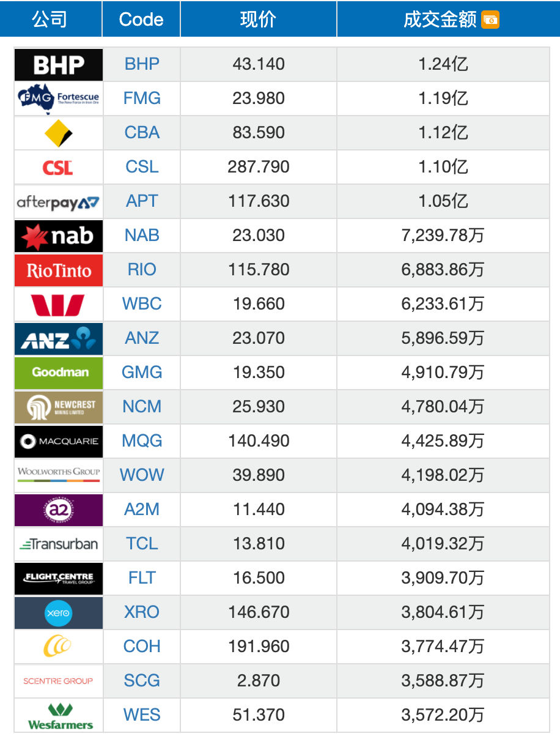Screen dimensions: 560x739
Task: Open the CSL stock code link
Action: (142, 167)
